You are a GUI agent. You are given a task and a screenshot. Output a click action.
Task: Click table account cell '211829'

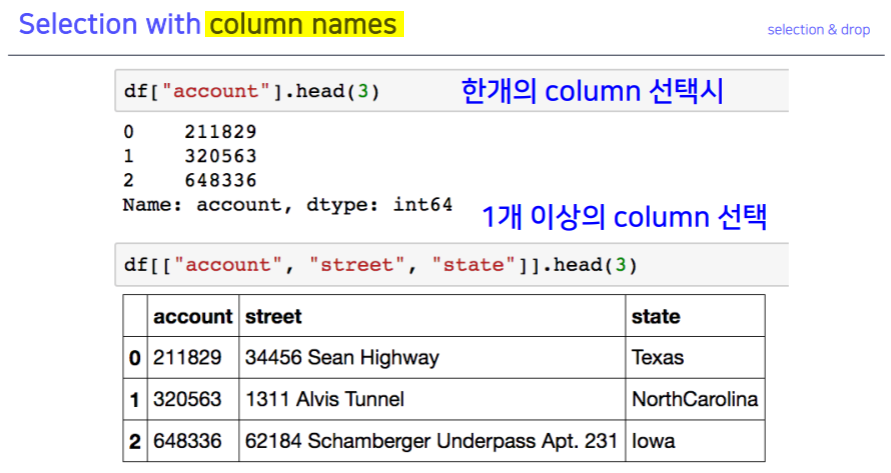pos(193,358)
